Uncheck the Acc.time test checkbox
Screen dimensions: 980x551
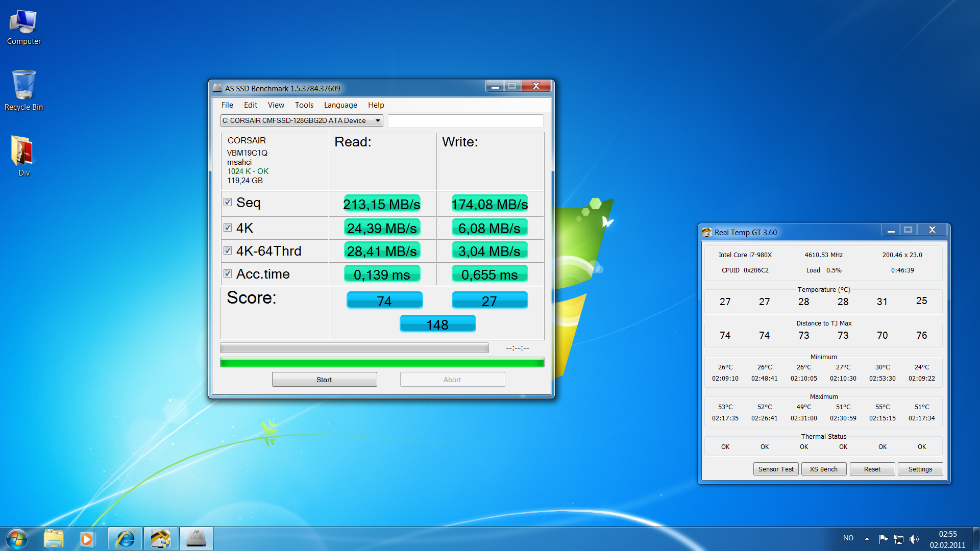228,273
